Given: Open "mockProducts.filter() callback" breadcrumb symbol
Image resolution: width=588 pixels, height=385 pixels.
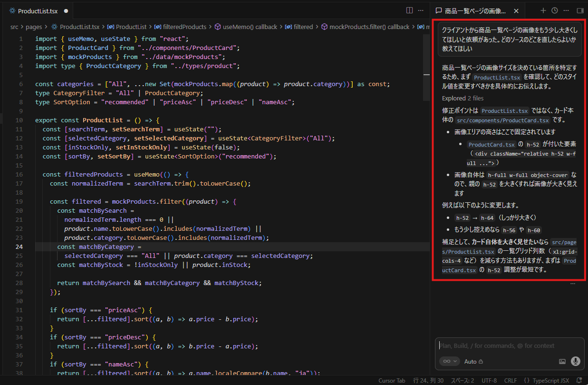Looking at the screenshot, I should [x=366, y=27].
